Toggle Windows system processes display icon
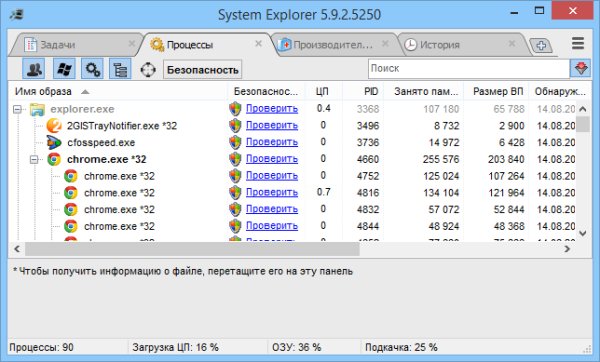Viewport: 600px width, 362px height. pos(64,69)
